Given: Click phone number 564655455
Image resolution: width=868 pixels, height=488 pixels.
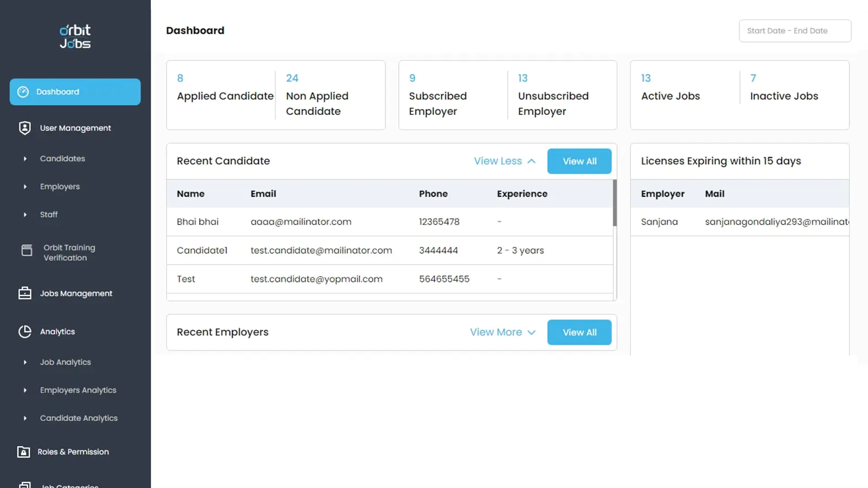Looking at the screenshot, I should pyautogui.click(x=444, y=279).
